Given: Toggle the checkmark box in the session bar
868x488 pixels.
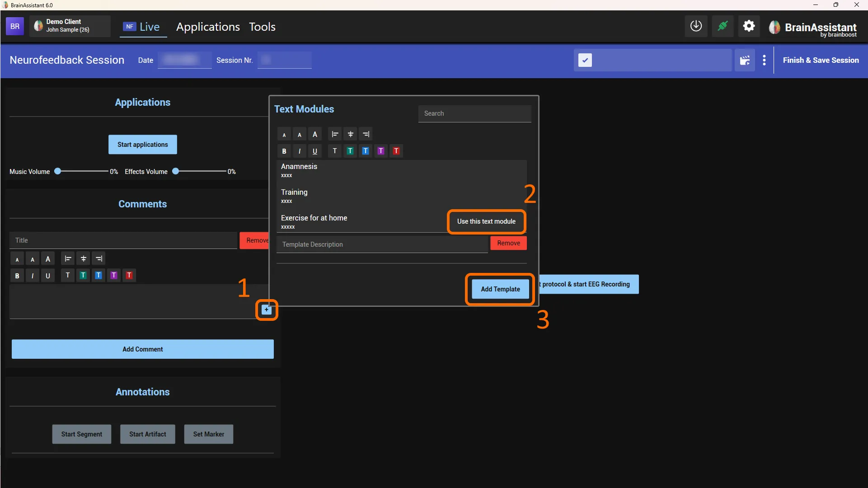Looking at the screenshot, I should tap(585, 60).
